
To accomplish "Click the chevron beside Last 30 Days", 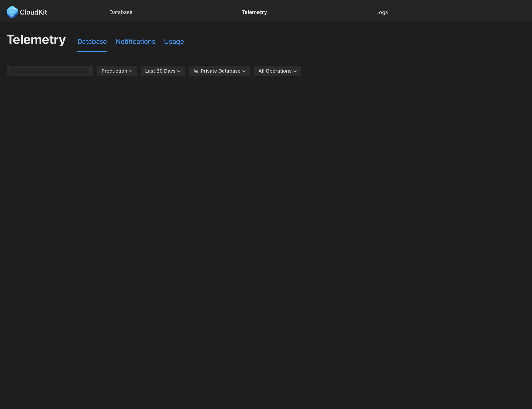I will pyautogui.click(x=179, y=71).
